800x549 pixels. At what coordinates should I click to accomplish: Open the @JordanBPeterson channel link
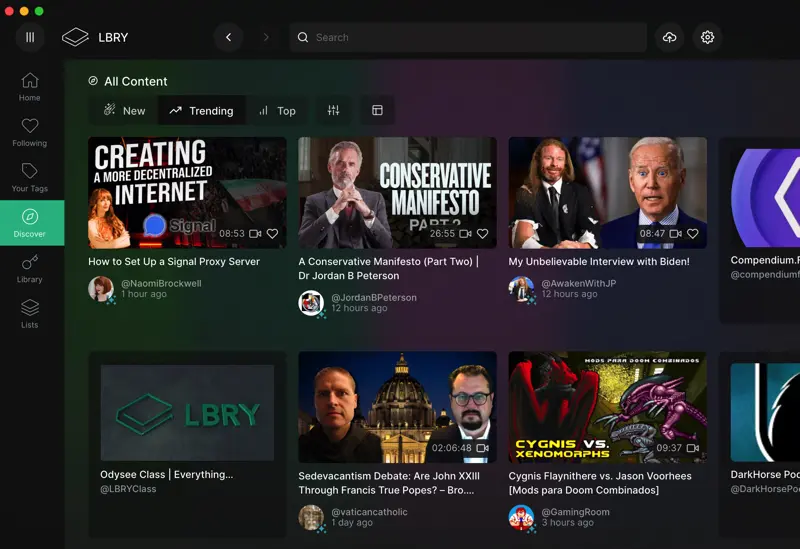click(374, 297)
